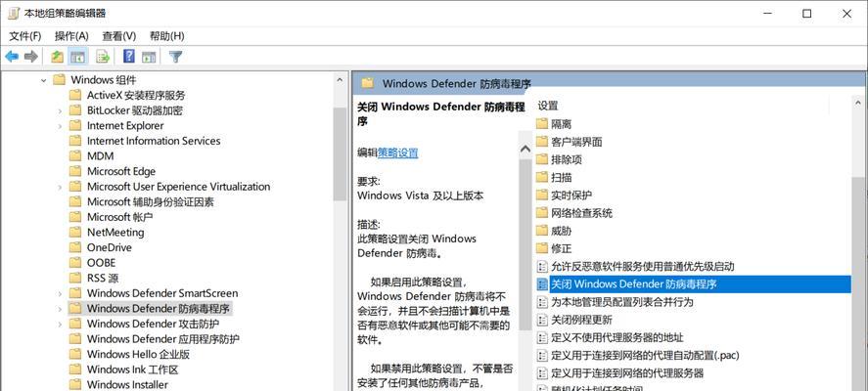Click the folder icon of 隔离
The image size is (868, 391).
pyautogui.click(x=542, y=124)
